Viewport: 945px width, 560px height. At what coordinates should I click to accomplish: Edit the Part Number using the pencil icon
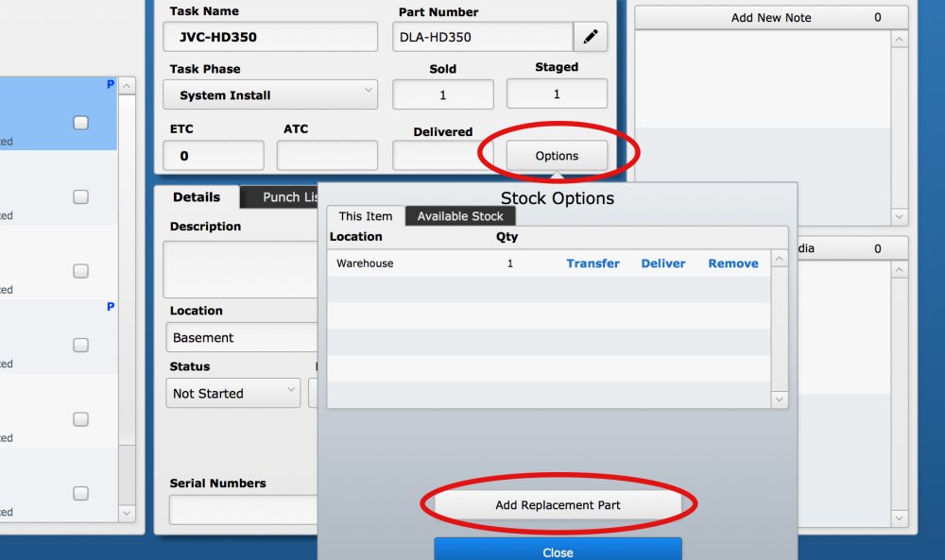[x=591, y=37]
